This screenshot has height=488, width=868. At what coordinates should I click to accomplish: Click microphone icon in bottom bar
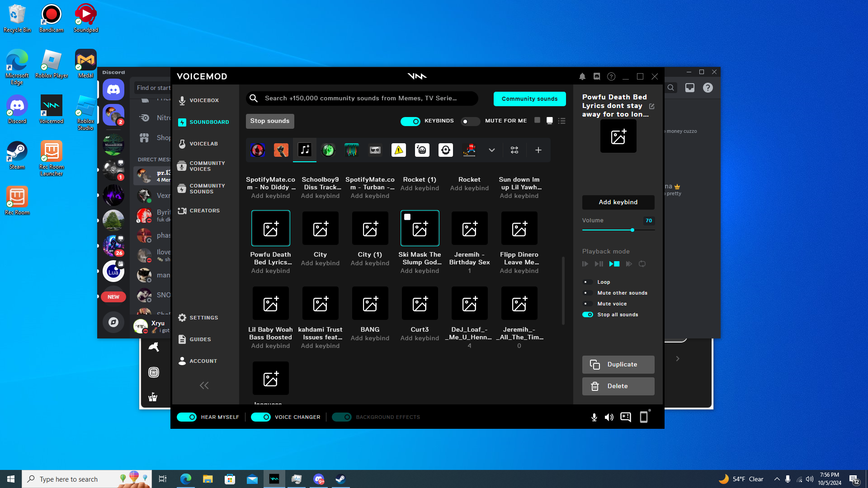[x=594, y=417]
